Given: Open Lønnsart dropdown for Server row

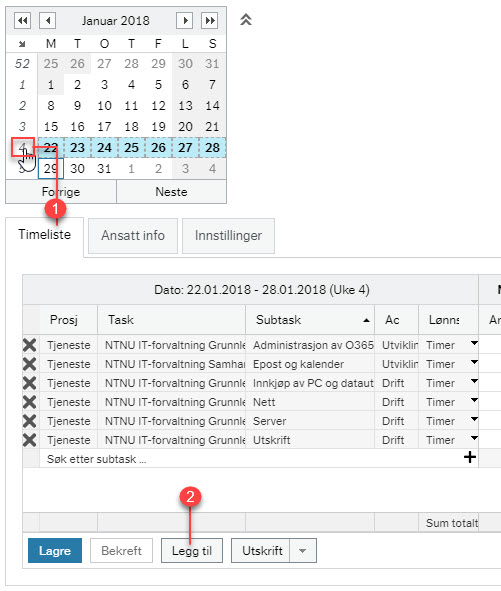Looking at the screenshot, I should 474,419.
